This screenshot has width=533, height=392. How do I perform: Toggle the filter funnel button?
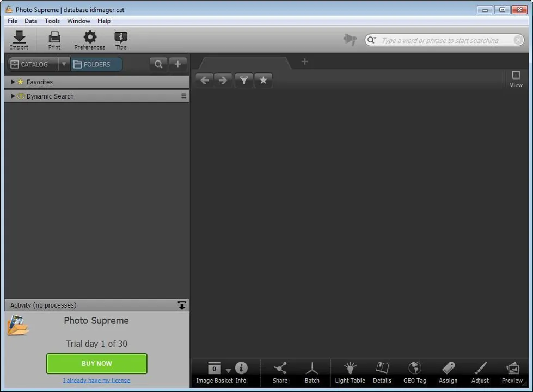(x=244, y=80)
